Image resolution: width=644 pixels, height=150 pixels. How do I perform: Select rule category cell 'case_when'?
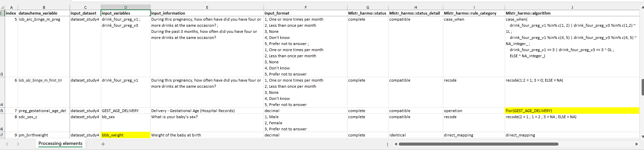474,47
